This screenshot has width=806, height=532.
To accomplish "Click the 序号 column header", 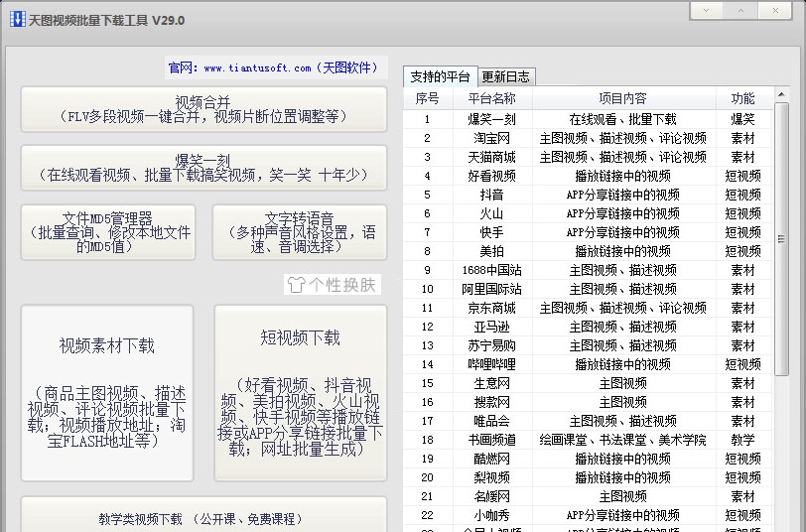I will tap(427, 98).
